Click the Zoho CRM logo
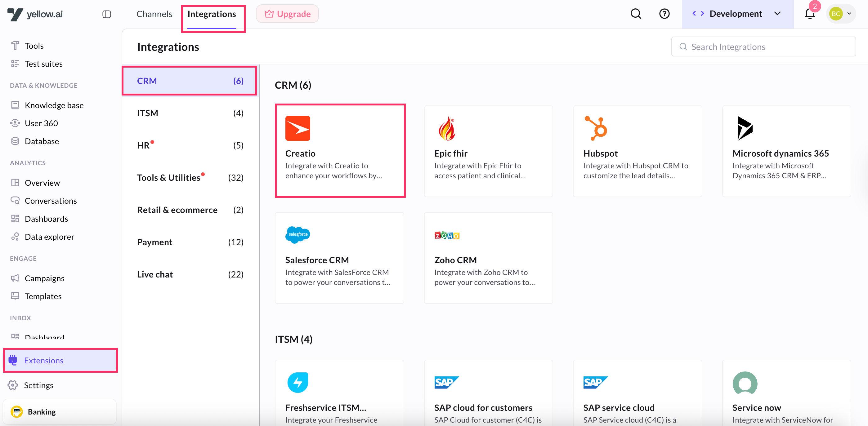Viewport: 868px width, 426px height. coord(447,235)
